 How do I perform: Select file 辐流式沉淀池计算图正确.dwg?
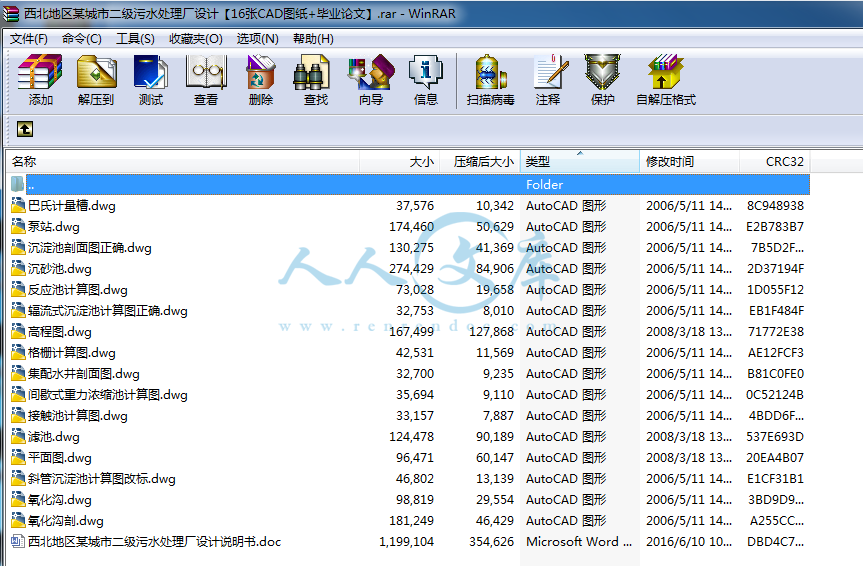pos(107,311)
